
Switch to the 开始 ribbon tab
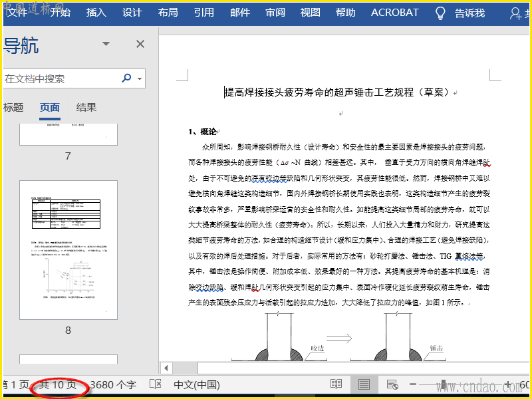click(x=61, y=13)
